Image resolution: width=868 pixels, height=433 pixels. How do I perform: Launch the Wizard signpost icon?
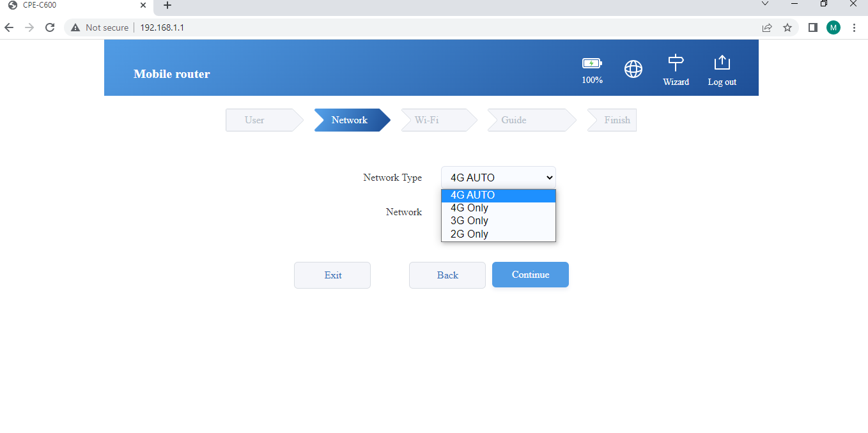pos(676,63)
